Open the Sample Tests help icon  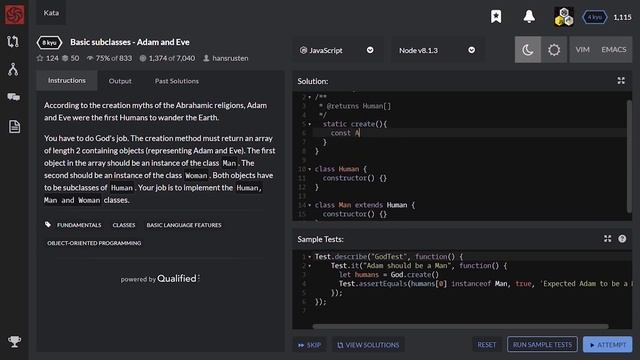point(622,239)
